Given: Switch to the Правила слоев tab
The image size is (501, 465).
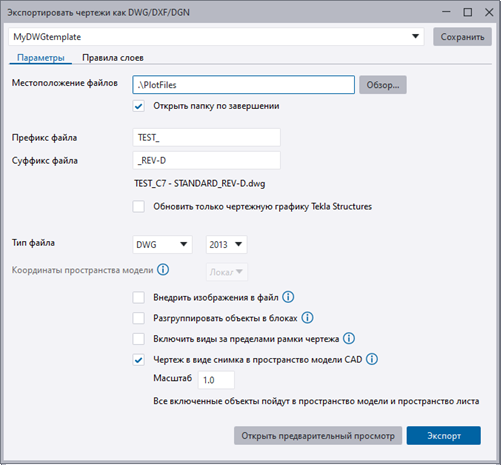Looking at the screenshot, I should pyautogui.click(x=113, y=58).
